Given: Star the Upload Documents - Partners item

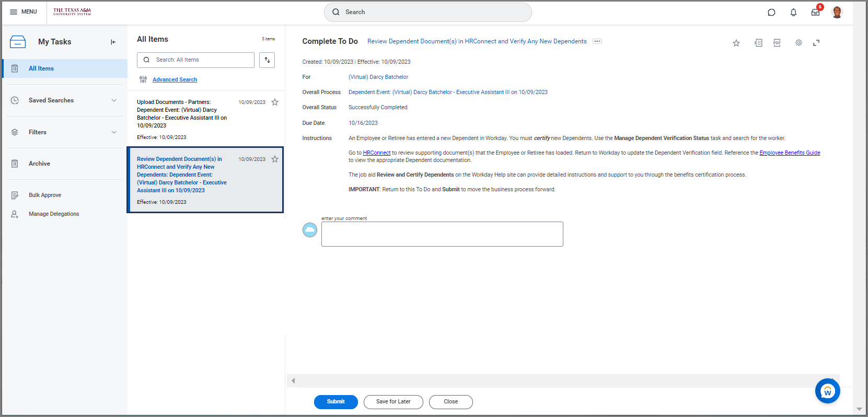Looking at the screenshot, I should click(x=275, y=102).
